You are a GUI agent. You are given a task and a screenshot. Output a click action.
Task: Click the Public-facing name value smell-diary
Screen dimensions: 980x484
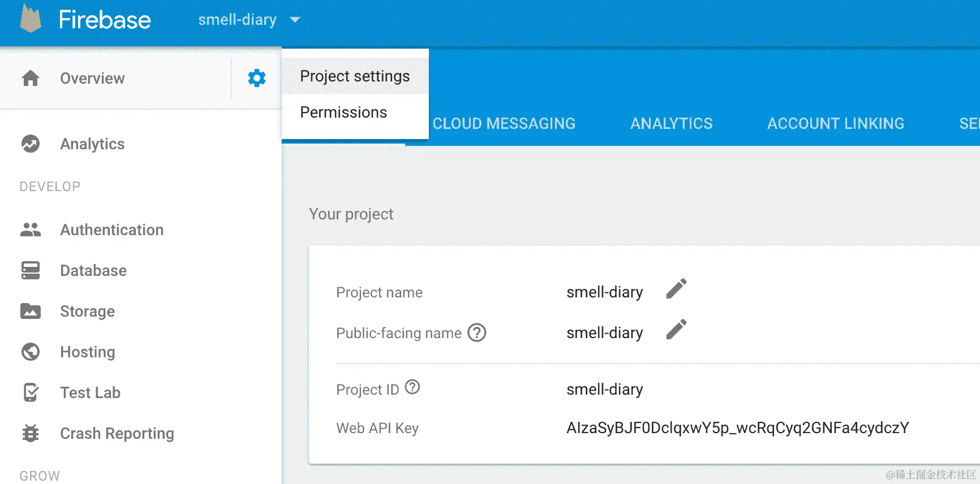pos(605,332)
